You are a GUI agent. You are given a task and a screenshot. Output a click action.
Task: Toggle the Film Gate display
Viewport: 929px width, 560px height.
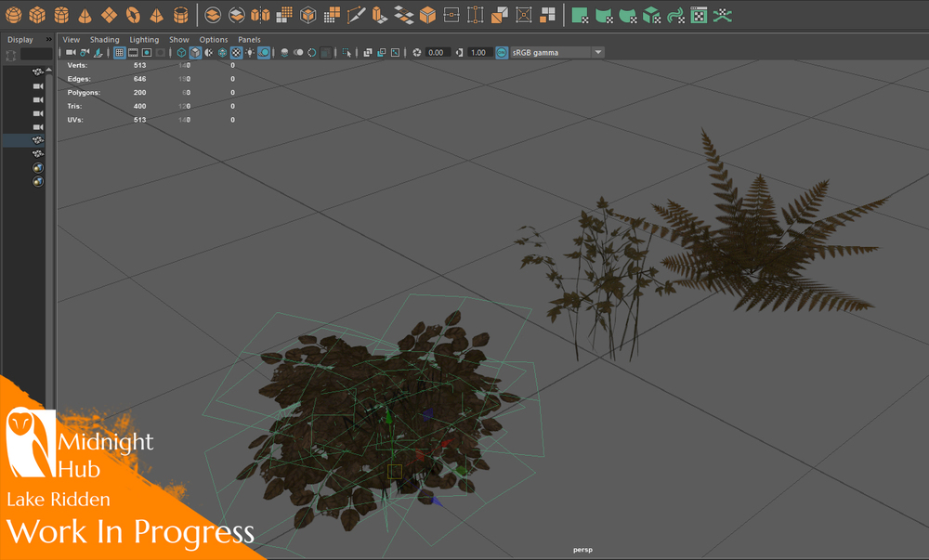click(133, 53)
